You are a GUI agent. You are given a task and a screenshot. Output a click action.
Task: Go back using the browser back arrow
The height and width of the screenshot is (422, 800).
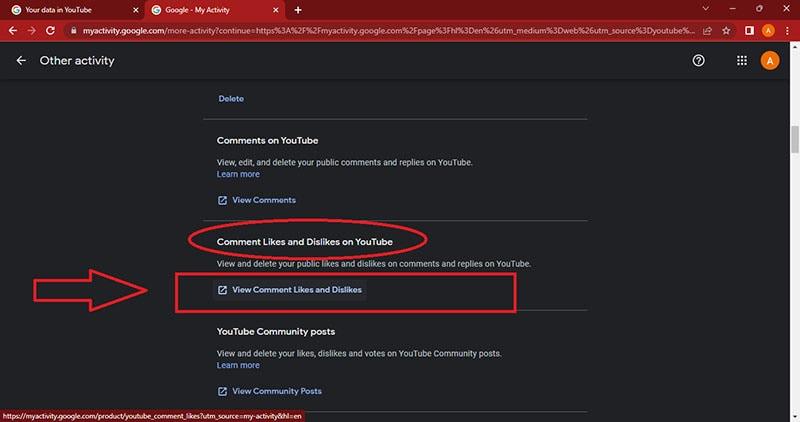pyautogui.click(x=12, y=31)
